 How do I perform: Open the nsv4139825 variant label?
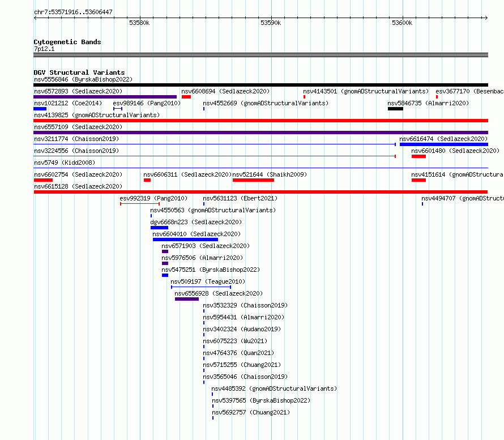97,115
